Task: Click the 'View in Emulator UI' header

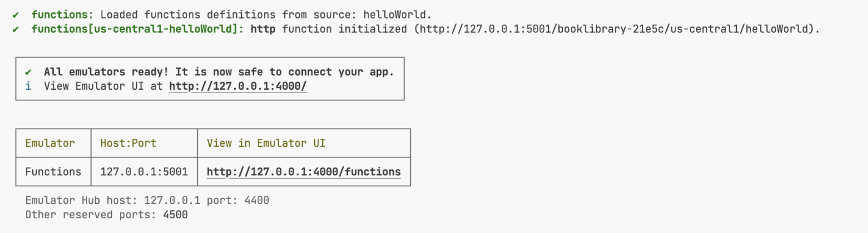Action: point(266,143)
